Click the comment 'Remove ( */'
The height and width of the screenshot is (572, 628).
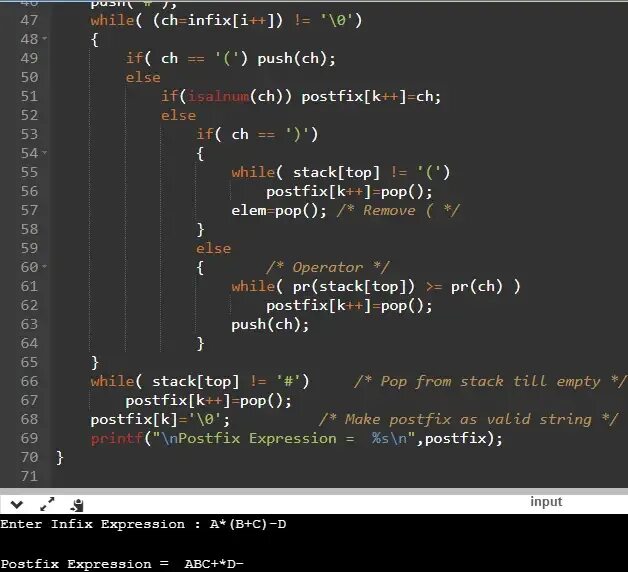click(411, 210)
